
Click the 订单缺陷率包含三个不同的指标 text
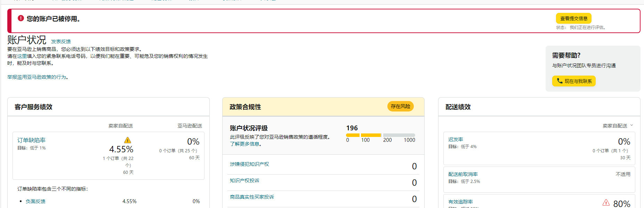click(x=53, y=189)
